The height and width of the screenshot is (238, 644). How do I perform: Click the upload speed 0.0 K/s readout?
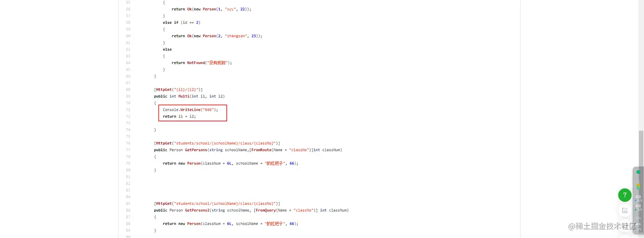coord(638,198)
